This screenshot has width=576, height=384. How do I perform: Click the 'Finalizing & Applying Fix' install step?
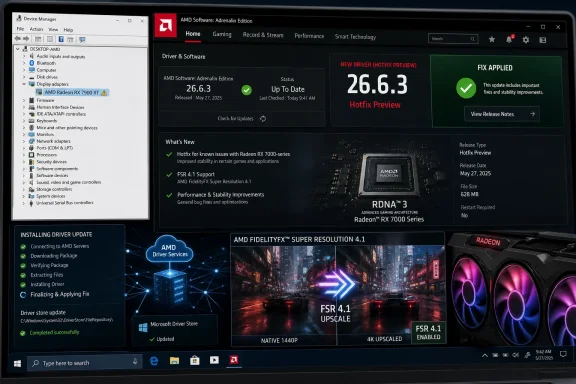point(60,294)
